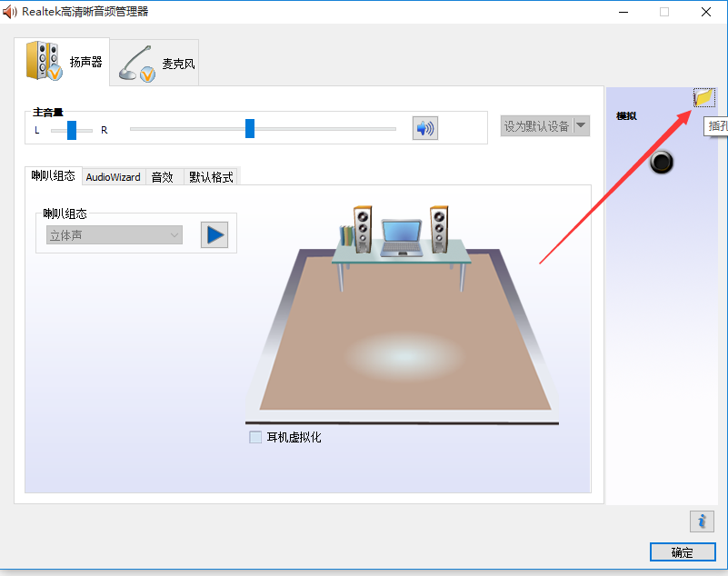
Task: Switch to the 麦克风 device tab
Action: coord(155,63)
